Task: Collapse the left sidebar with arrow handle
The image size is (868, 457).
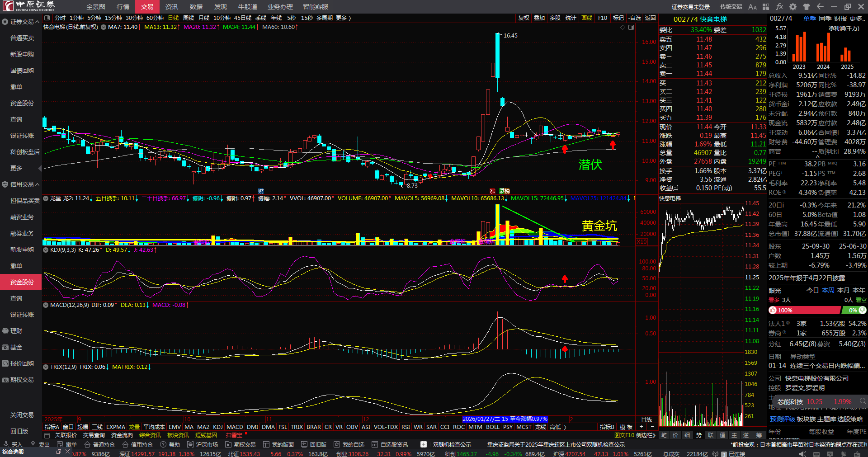Action: [40, 168]
